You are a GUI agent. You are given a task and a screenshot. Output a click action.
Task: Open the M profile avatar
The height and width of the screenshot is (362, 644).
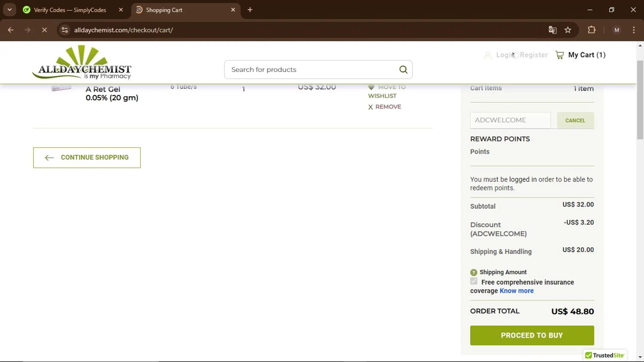tap(617, 30)
